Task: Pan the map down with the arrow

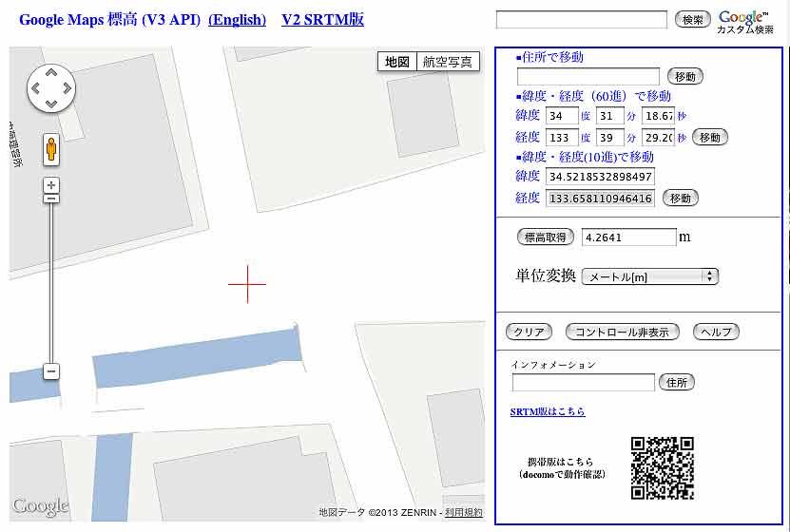Action: (x=51, y=104)
